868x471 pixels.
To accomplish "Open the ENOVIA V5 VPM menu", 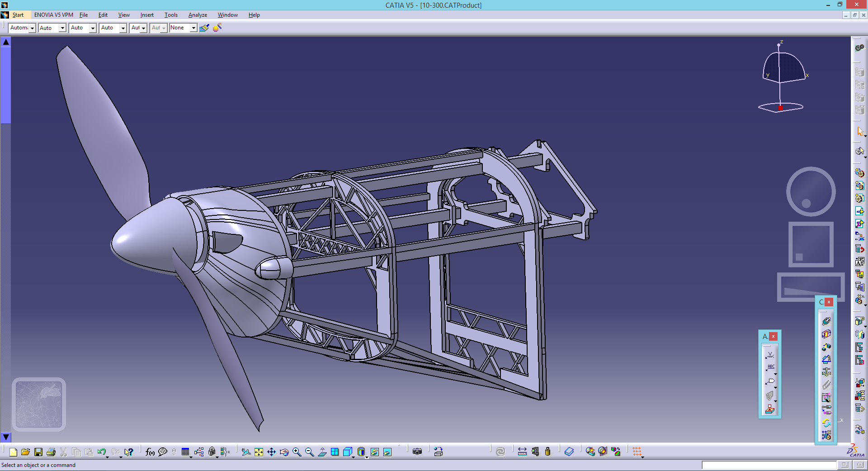I will coord(53,15).
